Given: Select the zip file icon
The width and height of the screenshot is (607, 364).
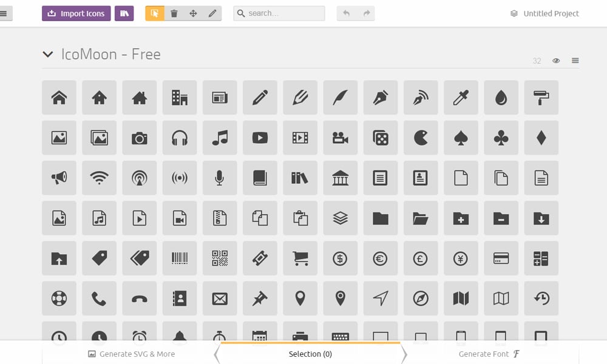Looking at the screenshot, I should point(220,218).
